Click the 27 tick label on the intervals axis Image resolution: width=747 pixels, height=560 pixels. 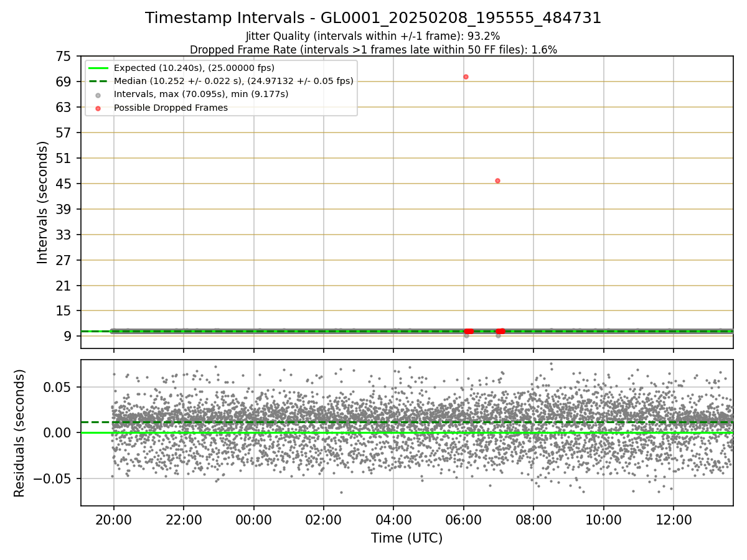pos(64,261)
